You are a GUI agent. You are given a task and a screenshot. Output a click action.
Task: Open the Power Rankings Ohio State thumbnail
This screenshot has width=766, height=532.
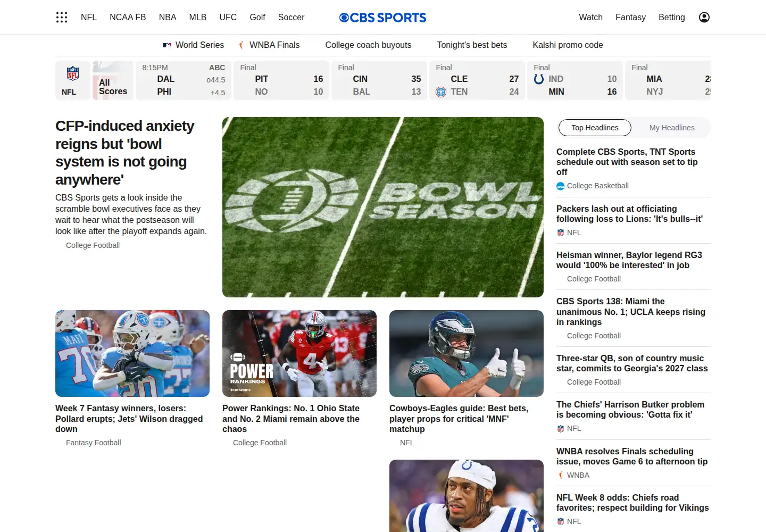[x=299, y=353]
